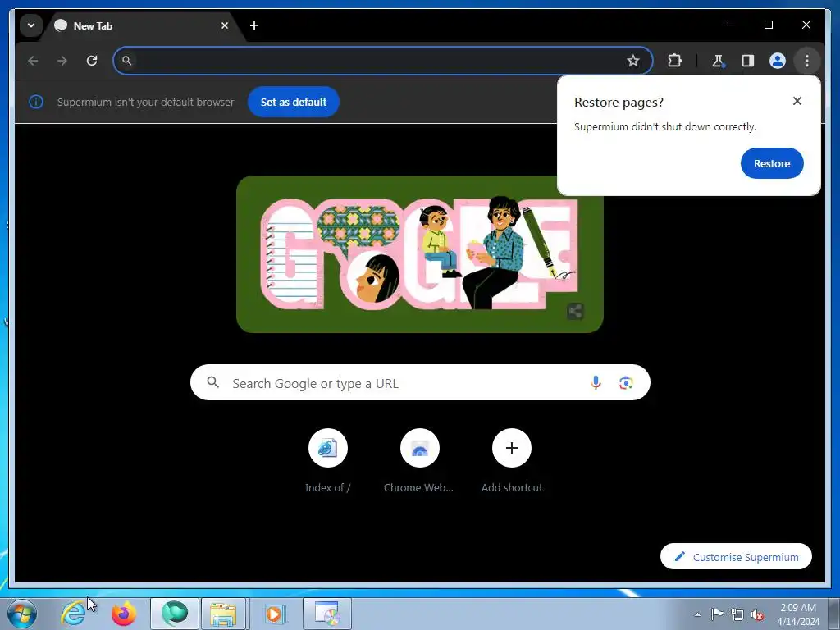Click the magnifier icon in Google search box

212,382
